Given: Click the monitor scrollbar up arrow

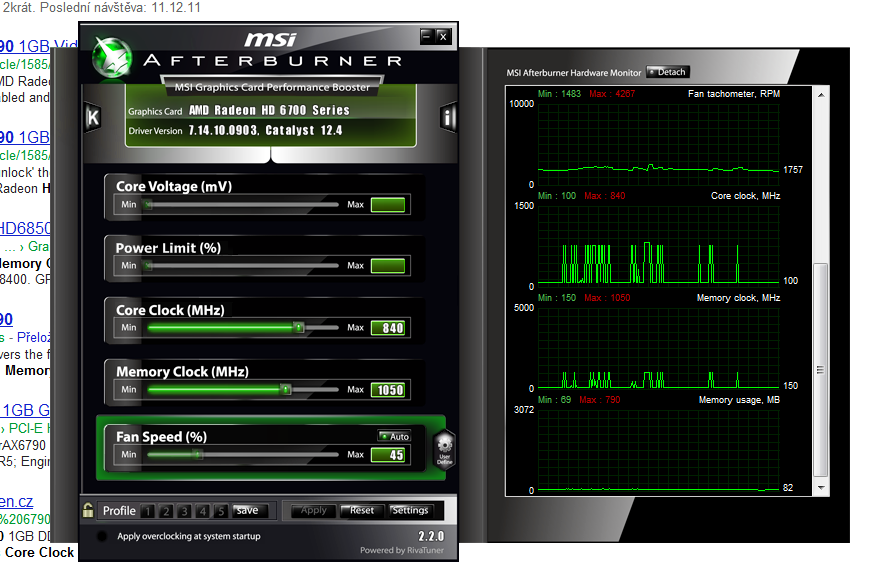Looking at the screenshot, I should (821, 95).
